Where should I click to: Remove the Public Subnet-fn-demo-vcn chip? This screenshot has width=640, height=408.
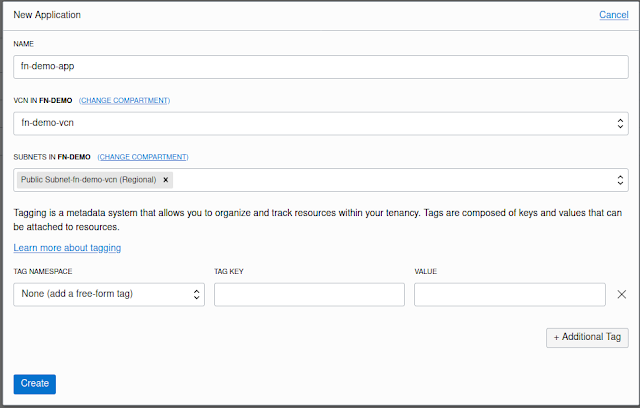[166, 180]
